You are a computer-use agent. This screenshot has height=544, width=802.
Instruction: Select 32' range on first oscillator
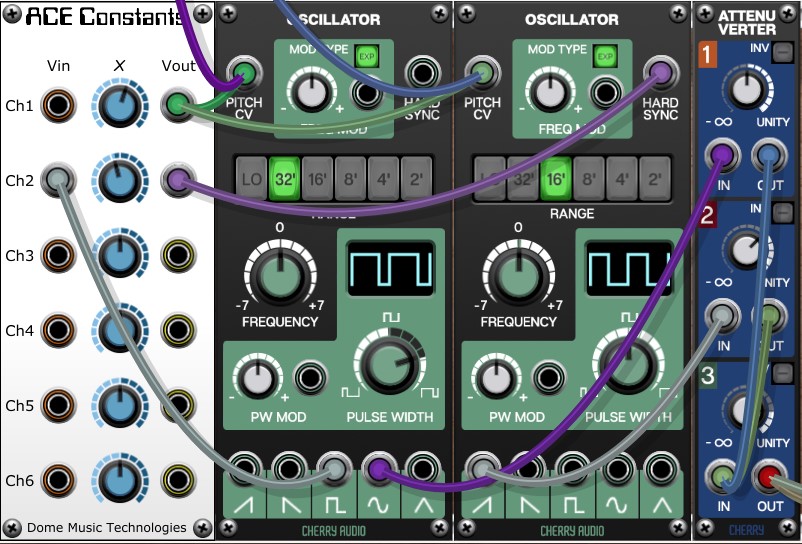[x=284, y=178]
